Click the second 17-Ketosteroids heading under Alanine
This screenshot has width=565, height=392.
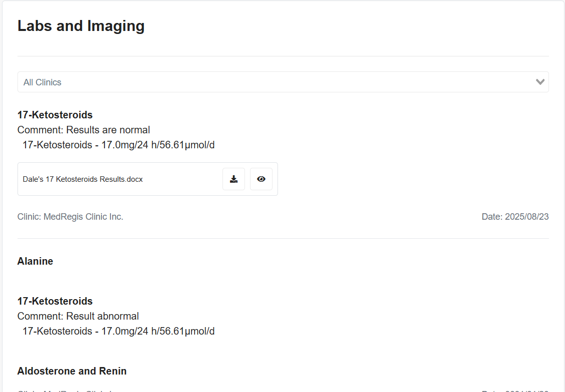coord(55,301)
